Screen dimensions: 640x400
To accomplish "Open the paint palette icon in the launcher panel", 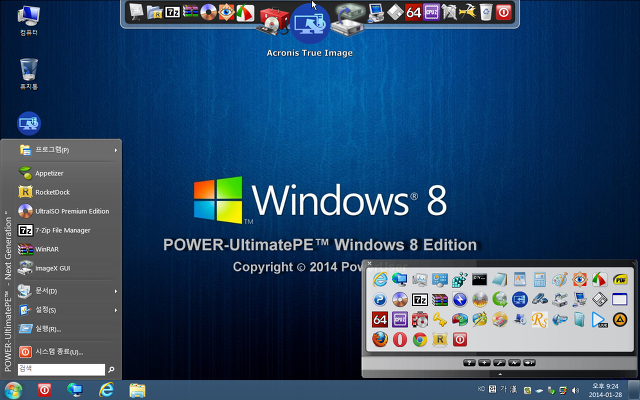I will [x=559, y=279].
